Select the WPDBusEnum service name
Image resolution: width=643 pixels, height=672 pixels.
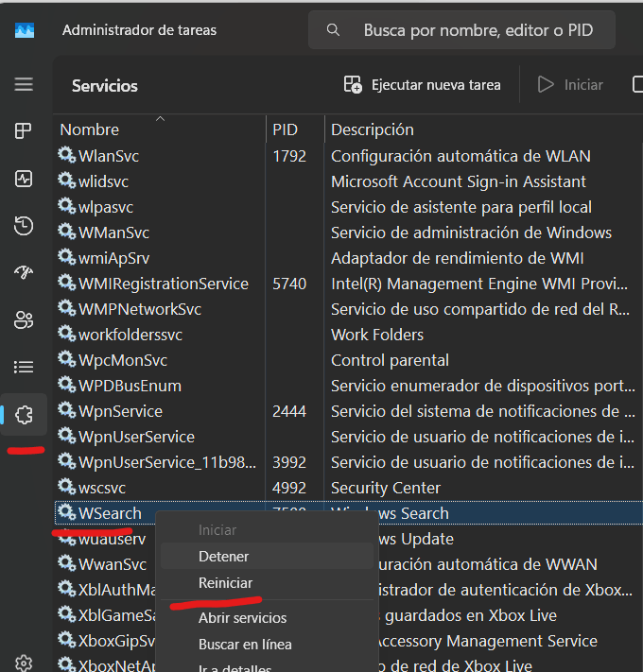coord(130,386)
